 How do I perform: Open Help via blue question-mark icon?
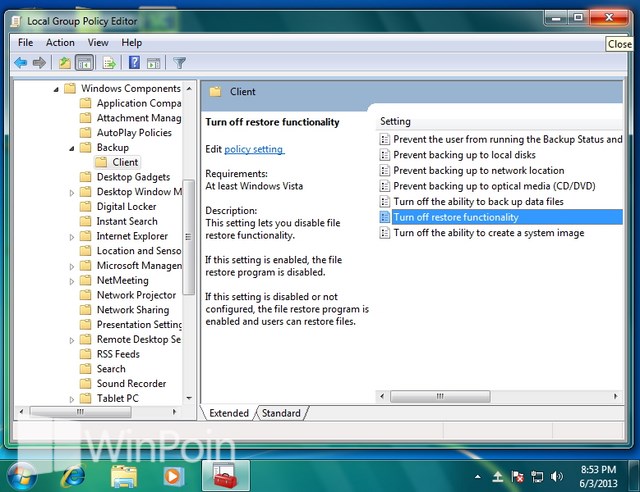click(x=134, y=63)
